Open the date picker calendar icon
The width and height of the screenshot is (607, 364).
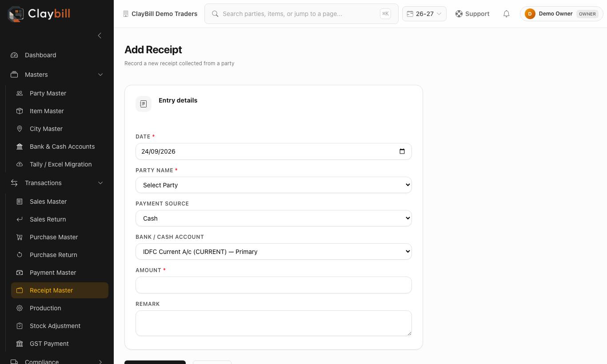click(x=402, y=151)
